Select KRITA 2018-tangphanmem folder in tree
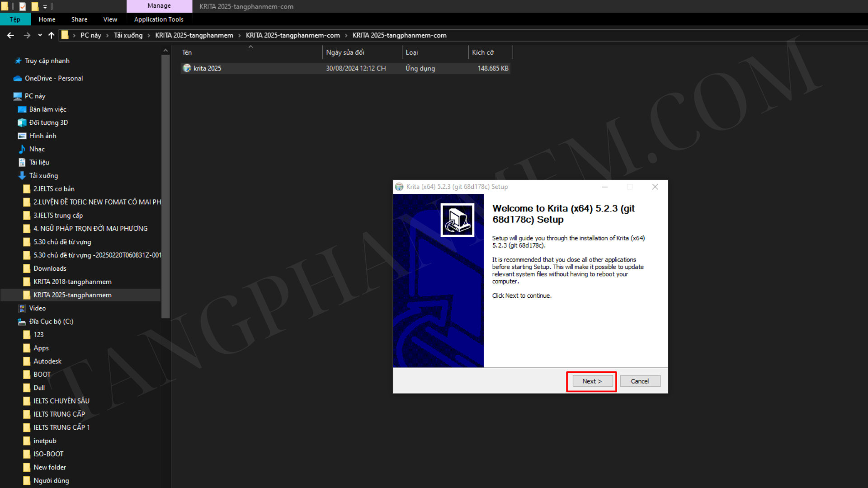Viewport: 868px width, 488px height. pos(72,282)
